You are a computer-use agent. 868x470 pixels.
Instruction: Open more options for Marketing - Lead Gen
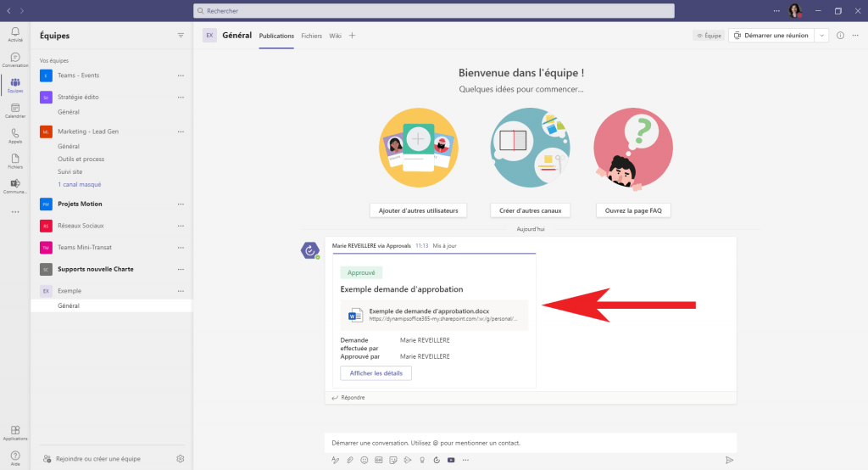click(x=181, y=131)
